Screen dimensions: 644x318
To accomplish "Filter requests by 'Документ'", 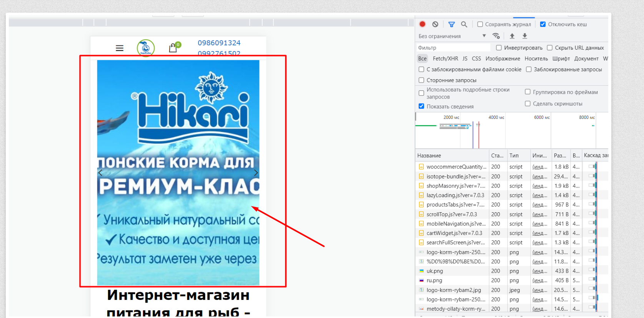I will coord(586,58).
